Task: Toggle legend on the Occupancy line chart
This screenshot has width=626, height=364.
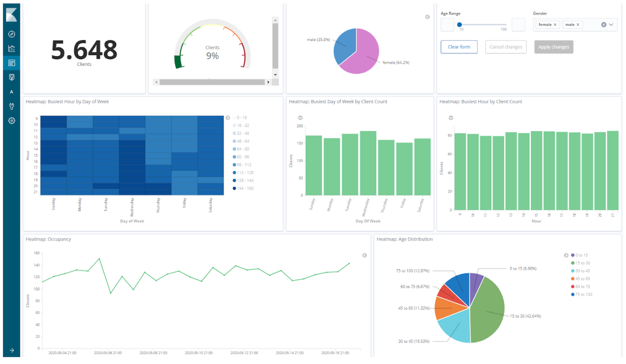Action: tap(364, 255)
